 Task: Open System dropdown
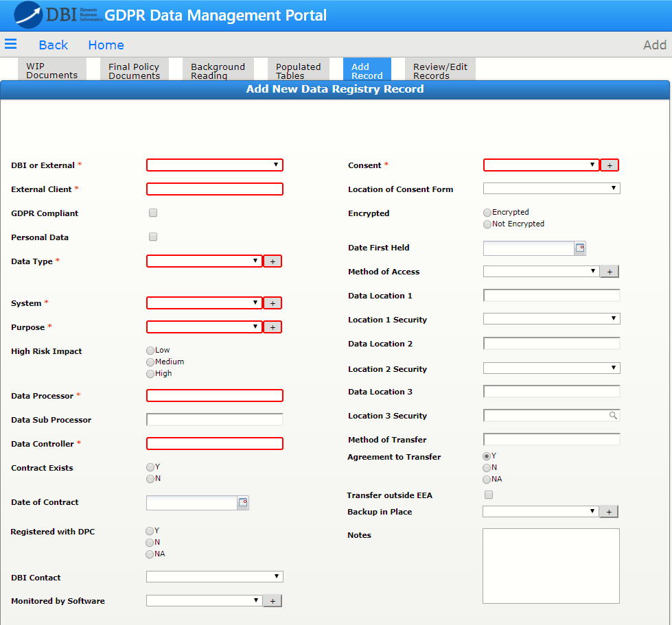[x=205, y=303]
